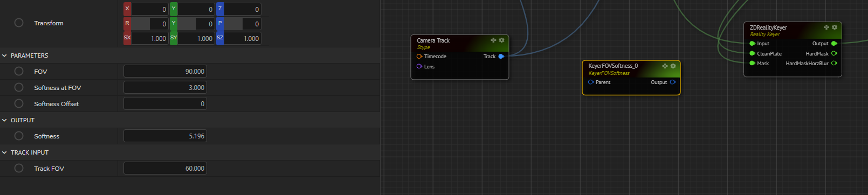Click the Transform Z position field
Image resolution: width=868 pixels, height=195 pixels.
(243, 9)
